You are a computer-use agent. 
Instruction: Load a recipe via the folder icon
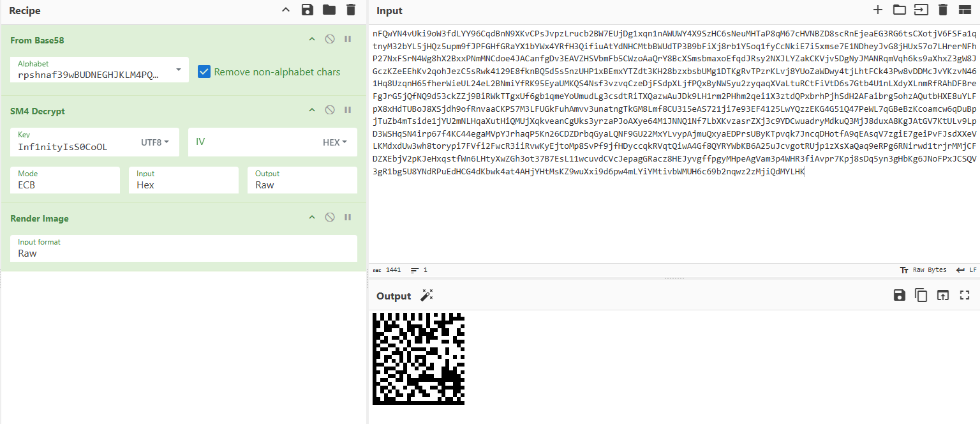coord(329,10)
